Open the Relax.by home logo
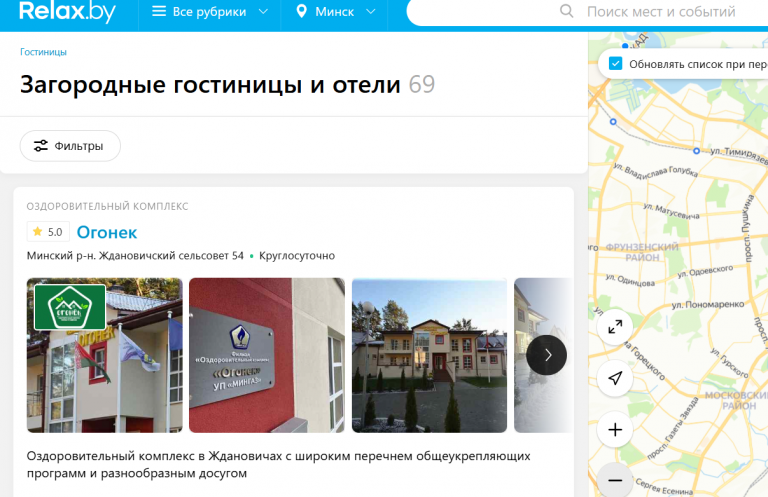The image size is (768, 497). (67, 11)
